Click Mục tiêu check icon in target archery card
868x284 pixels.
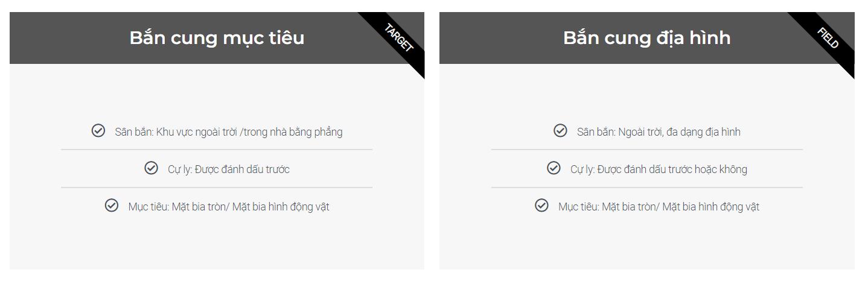(112, 206)
